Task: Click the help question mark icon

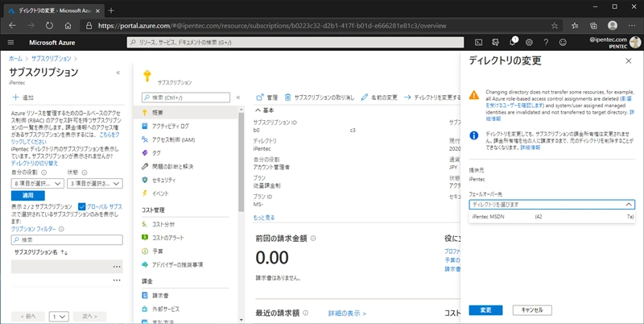Action: click(546, 42)
